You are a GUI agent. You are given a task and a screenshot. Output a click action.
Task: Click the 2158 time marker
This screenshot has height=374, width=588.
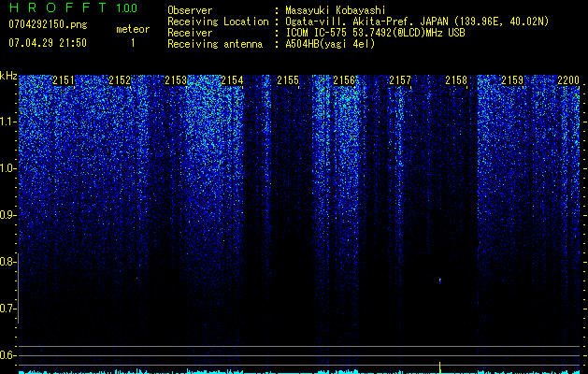point(456,80)
